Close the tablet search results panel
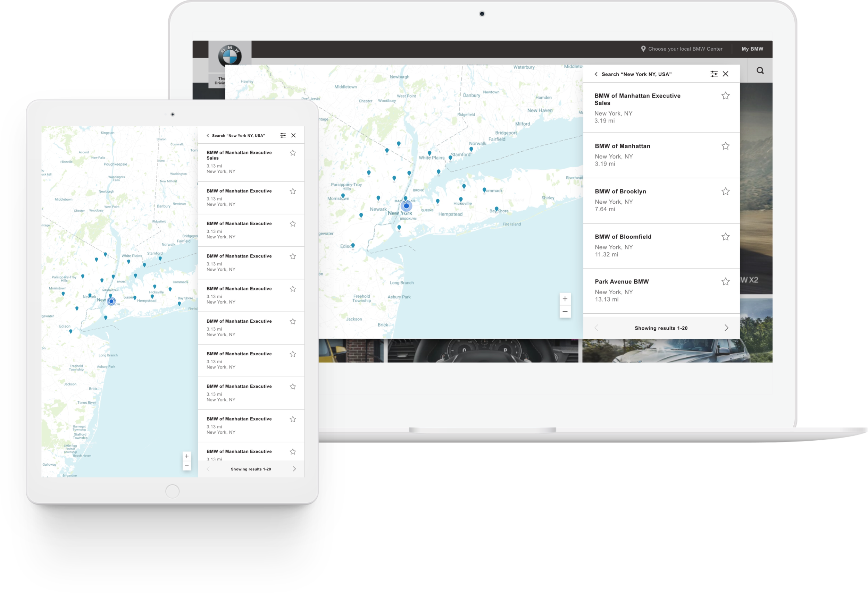Screen dimensions: 868x593 (294, 135)
